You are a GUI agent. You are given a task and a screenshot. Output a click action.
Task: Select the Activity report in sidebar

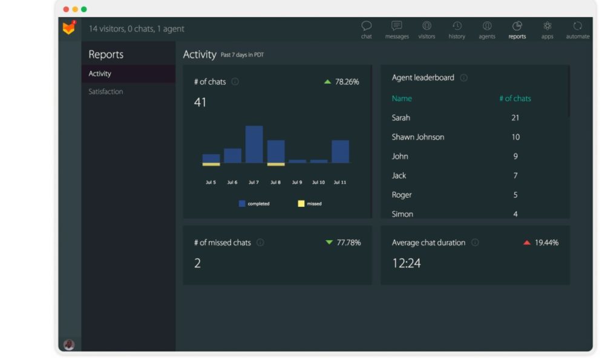click(100, 74)
